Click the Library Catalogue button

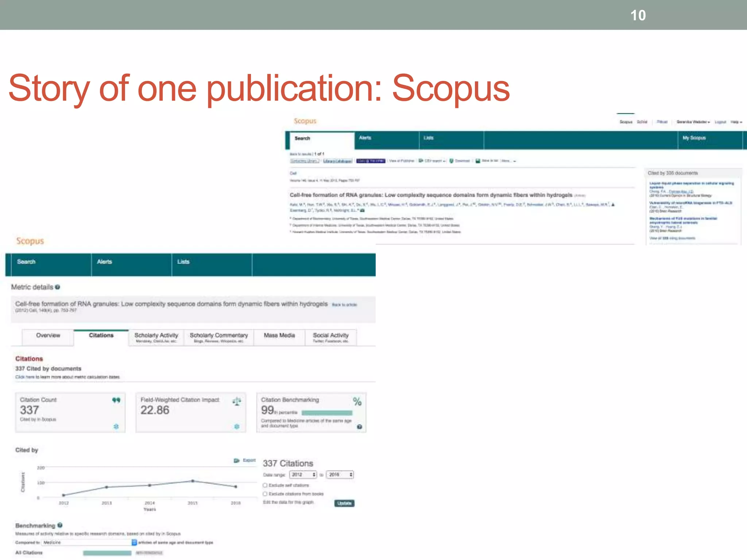click(x=337, y=161)
